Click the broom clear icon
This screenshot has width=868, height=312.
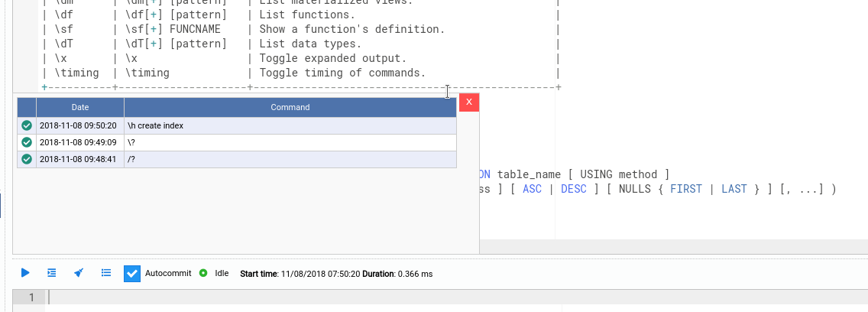pos(79,273)
